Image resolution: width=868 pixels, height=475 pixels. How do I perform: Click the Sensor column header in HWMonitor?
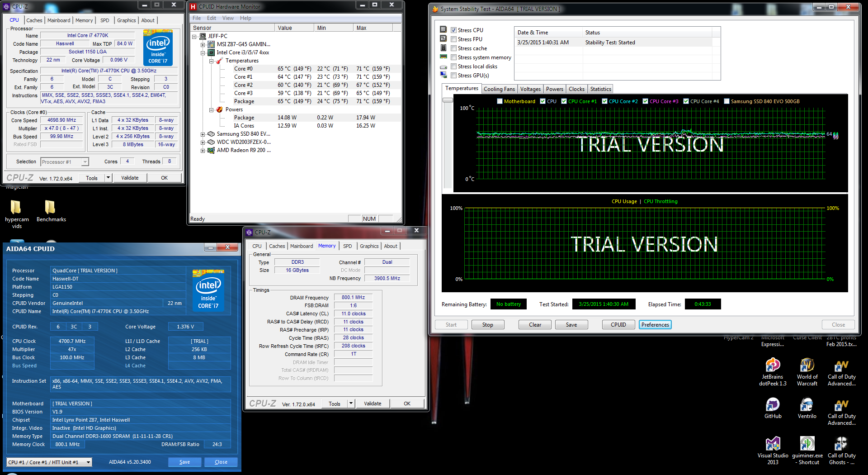[232, 28]
